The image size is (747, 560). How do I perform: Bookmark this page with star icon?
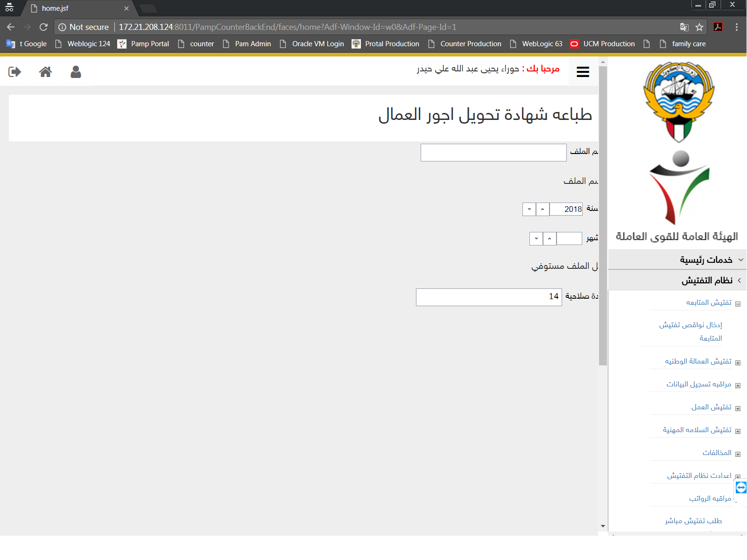pos(699,27)
